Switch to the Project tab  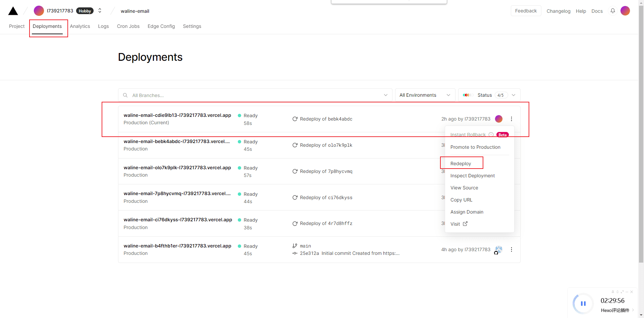[x=17, y=26]
